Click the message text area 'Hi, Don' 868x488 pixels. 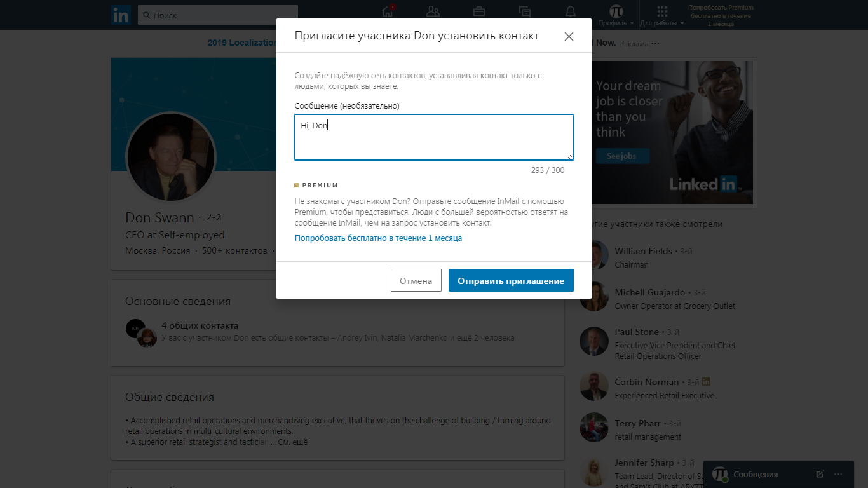pos(434,137)
